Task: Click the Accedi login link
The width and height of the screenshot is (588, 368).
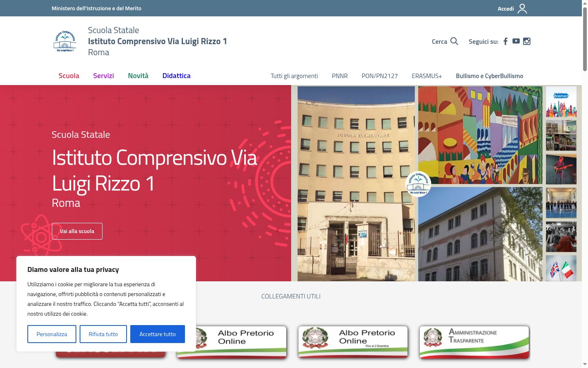Action: [x=506, y=9]
